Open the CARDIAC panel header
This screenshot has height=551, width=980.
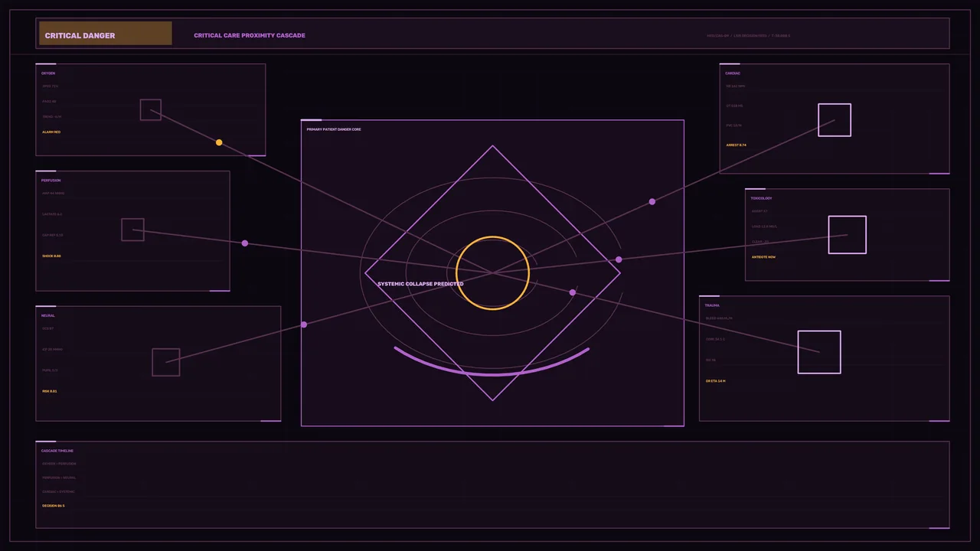[733, 73]
